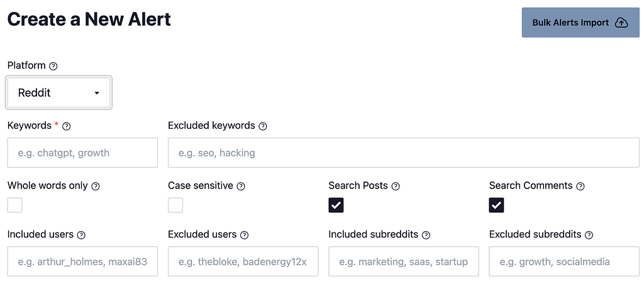This screenshot has width=644, height=287.
Task: Click help icon next to Whole words only
Action: 96,187
